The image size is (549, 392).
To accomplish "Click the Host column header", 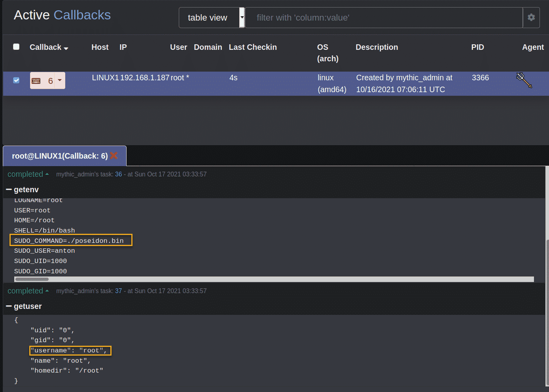I will click(100, 47).
